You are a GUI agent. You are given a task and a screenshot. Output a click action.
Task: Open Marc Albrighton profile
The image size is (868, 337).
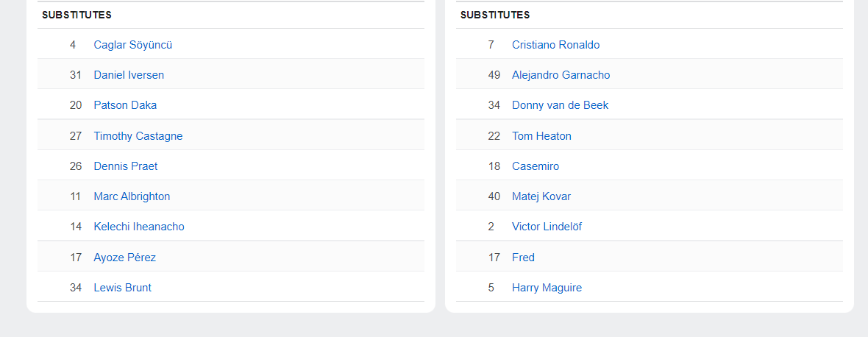[132, 196]
